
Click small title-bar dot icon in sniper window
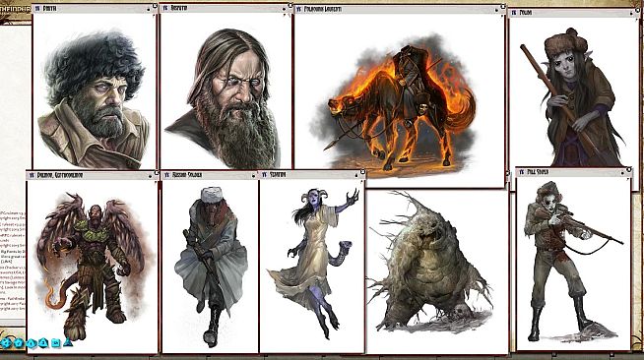coord(621,173)
